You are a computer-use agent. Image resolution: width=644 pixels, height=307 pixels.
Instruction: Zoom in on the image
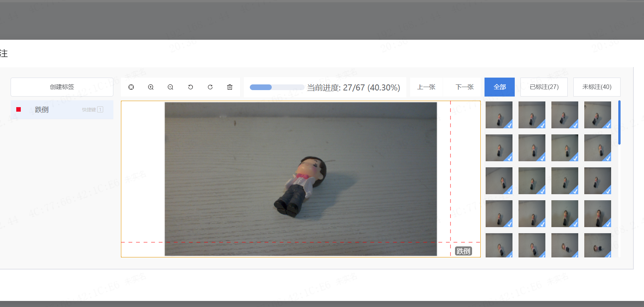151,87
